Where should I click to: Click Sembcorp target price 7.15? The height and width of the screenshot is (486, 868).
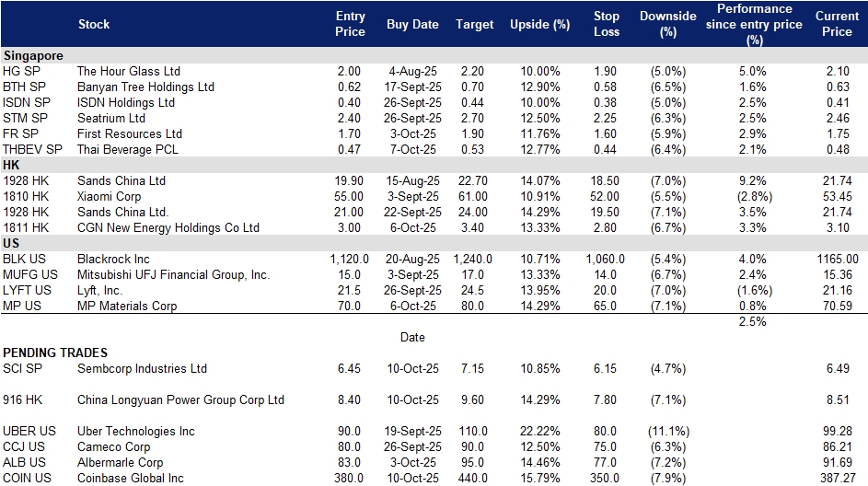pyautogui.click(x=472, y=369)
